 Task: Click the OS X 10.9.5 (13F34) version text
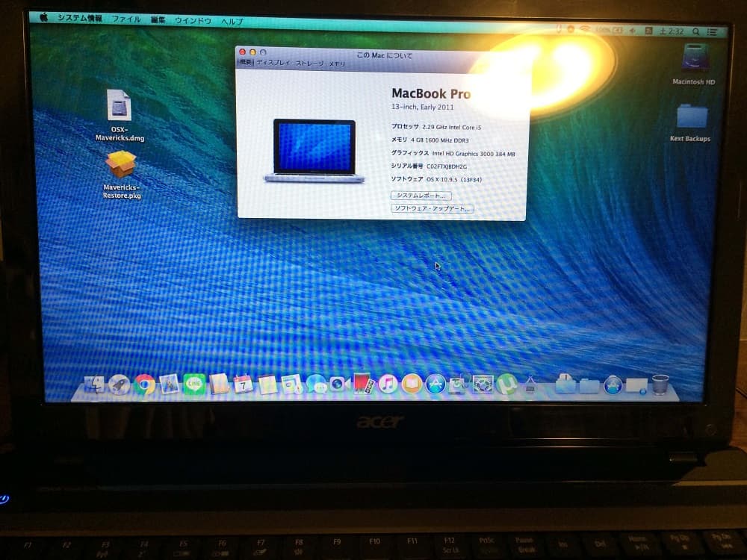click(x=454, y=179)
